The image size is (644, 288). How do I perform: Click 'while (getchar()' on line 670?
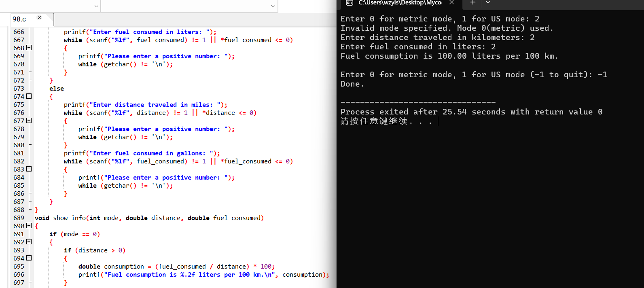tap(125, 64)
